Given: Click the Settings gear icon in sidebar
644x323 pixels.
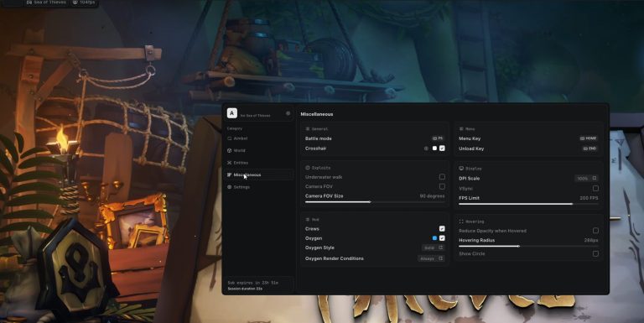Looking at the screenshot, I should tap(230, 187).
